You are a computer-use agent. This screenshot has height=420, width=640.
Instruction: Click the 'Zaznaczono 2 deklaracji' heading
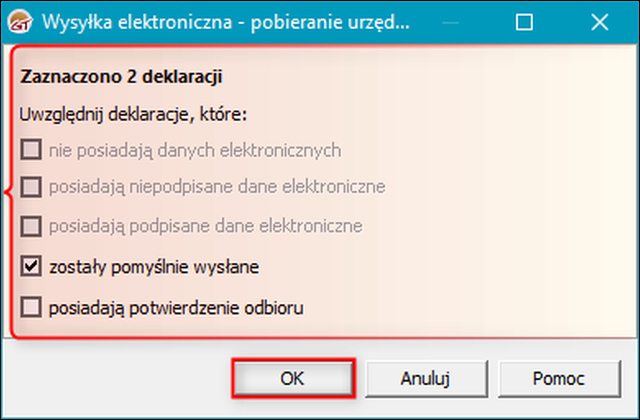[121, 76]
